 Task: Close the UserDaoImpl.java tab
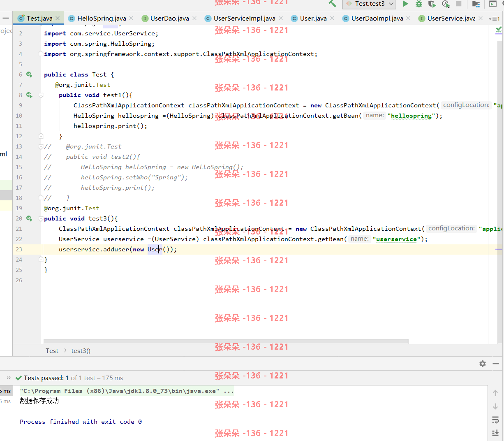(408, 18)
